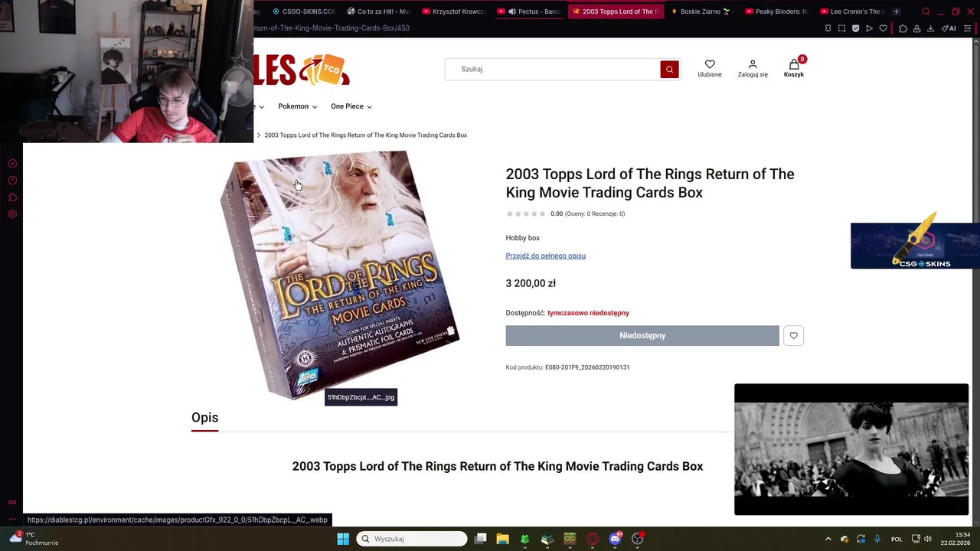Click the pinboard pin icon in address bar

pos(828,28)
